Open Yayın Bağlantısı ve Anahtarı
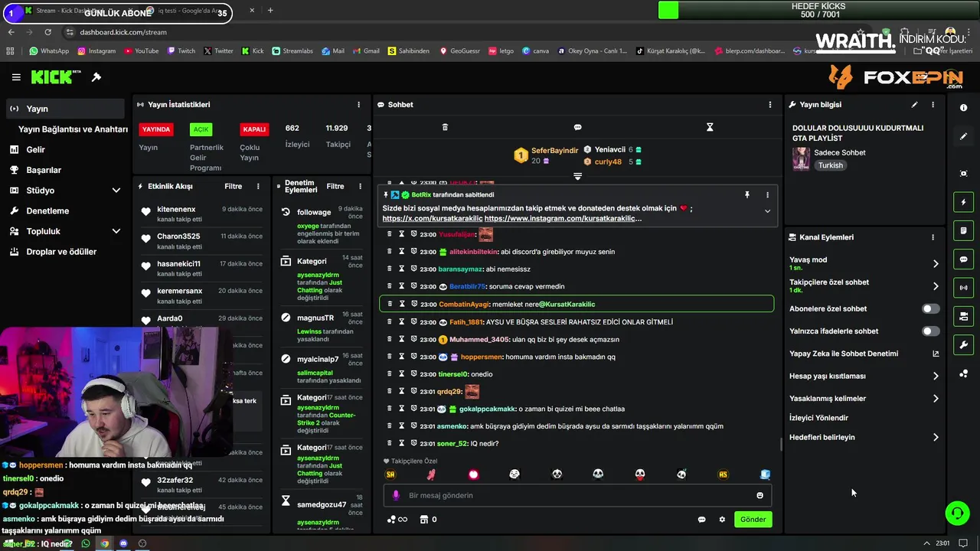The width and height of the screenshot is (980, 551). (73, 129)
